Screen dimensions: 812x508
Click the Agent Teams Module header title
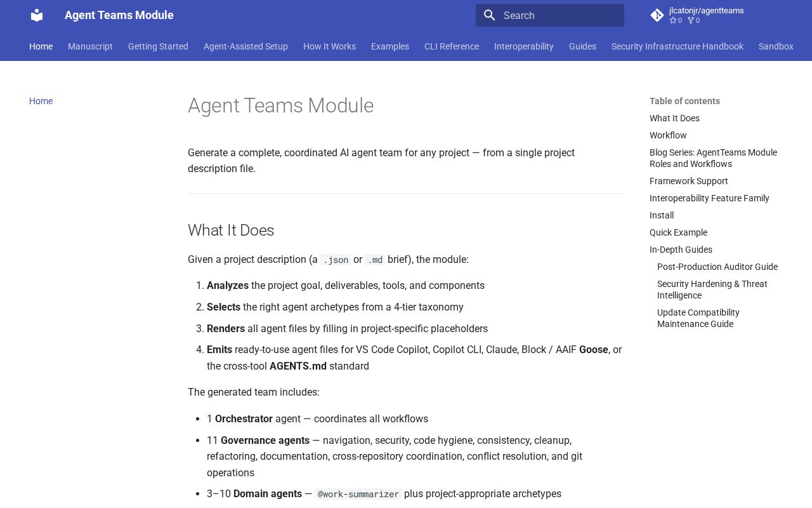(x=119, y=15)
